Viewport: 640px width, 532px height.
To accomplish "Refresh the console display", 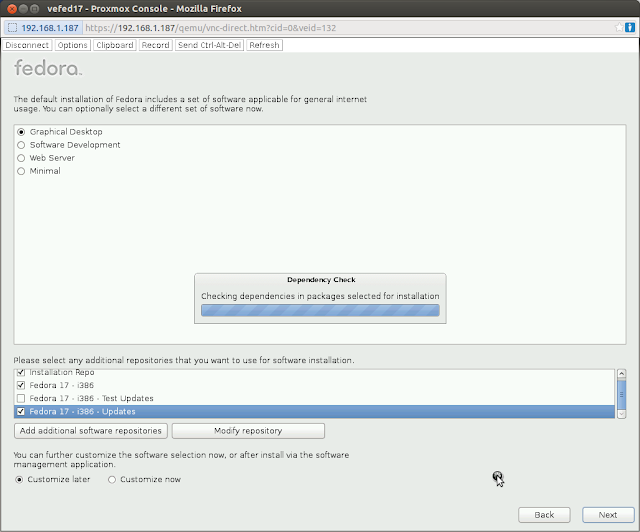I will click(x=264, y=45).
